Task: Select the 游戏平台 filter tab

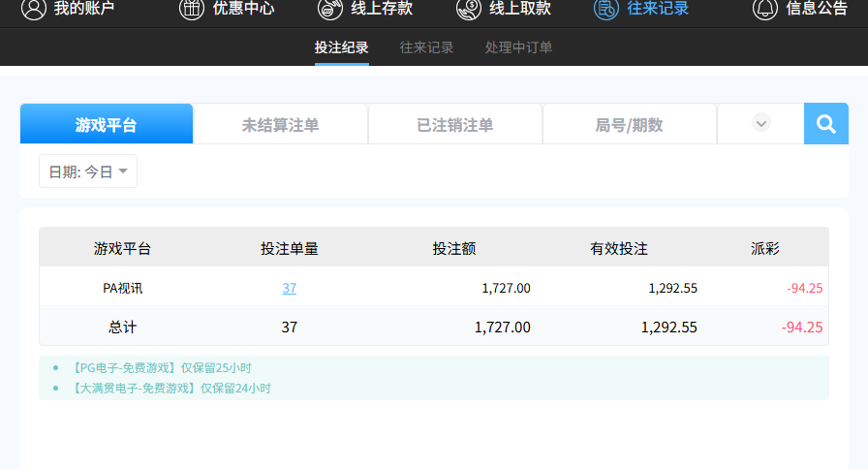Action: point(107,124)
